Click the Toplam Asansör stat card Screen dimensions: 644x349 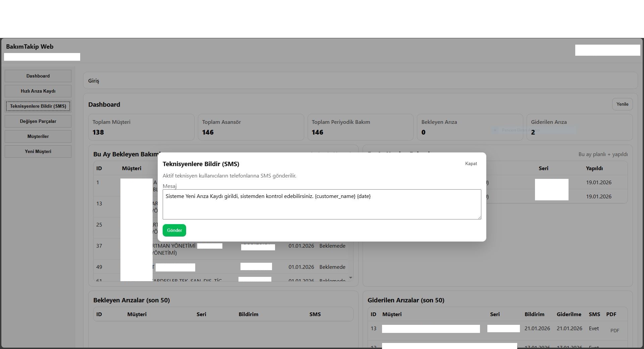click(x=251, y=127)
